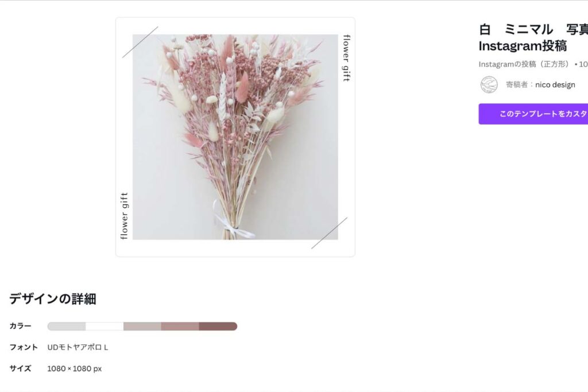Image resolution: width=588 pixels, height=392 pixels.
Task: Select the white color swatch
Action: (105, 327)
